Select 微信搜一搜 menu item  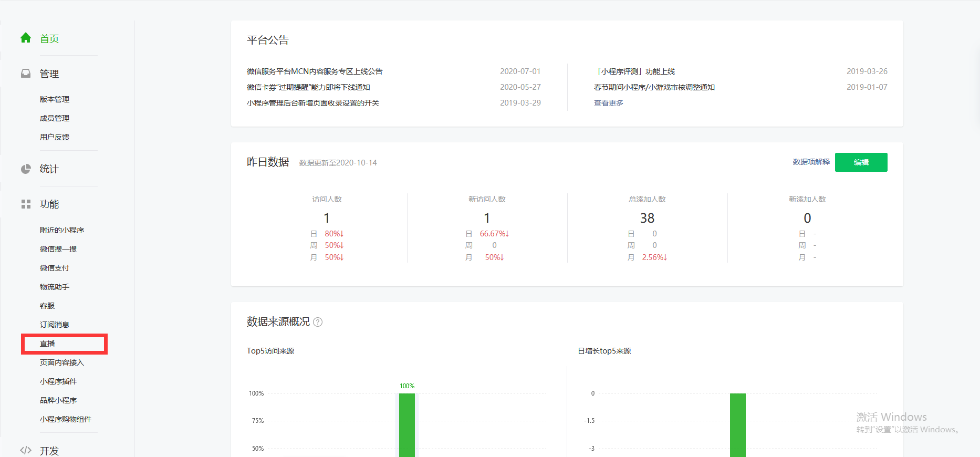(x=58, y=249)
